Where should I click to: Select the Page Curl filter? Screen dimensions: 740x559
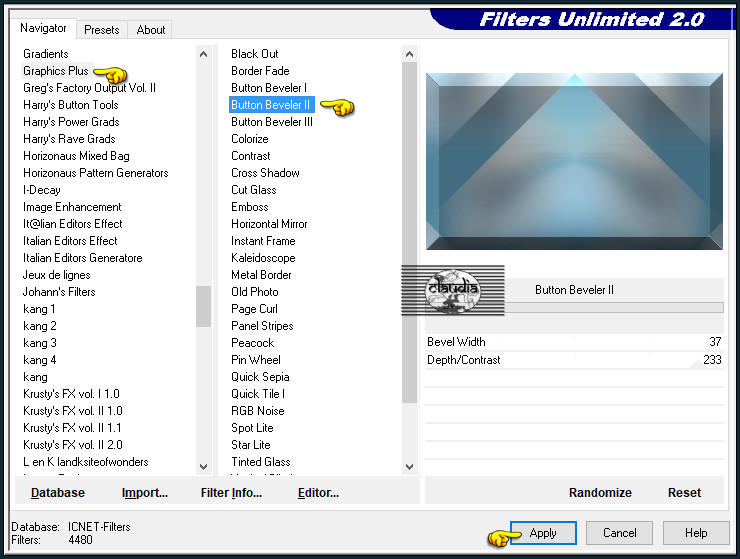point(254,309)
